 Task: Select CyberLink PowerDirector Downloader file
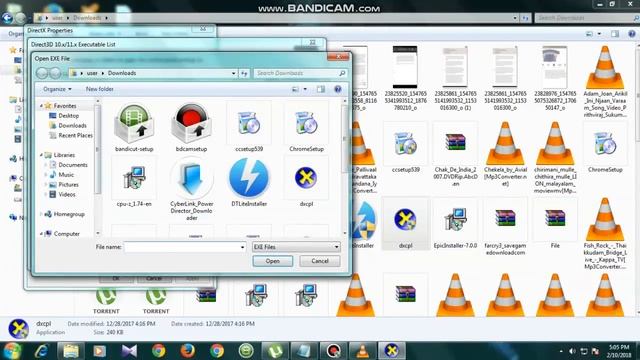tap(191, 189)
